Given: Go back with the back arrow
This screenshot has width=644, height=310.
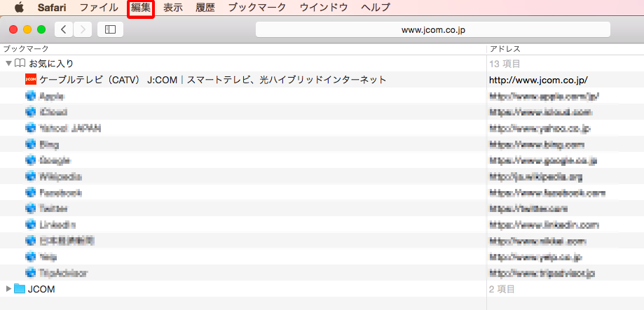Looking at the screenshot, I should [64, 29].
